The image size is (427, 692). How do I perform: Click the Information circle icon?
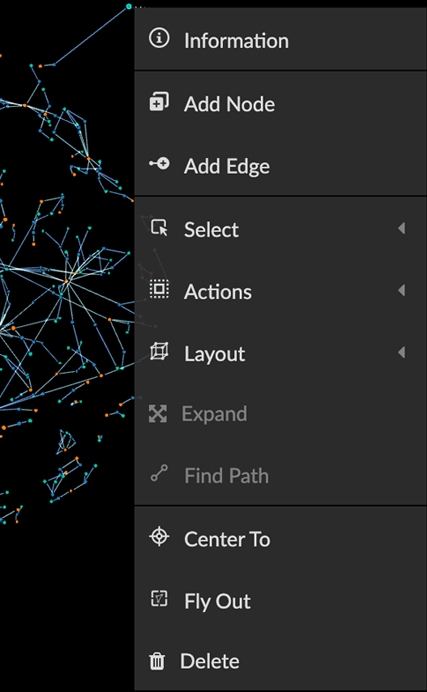click(159, 38)
